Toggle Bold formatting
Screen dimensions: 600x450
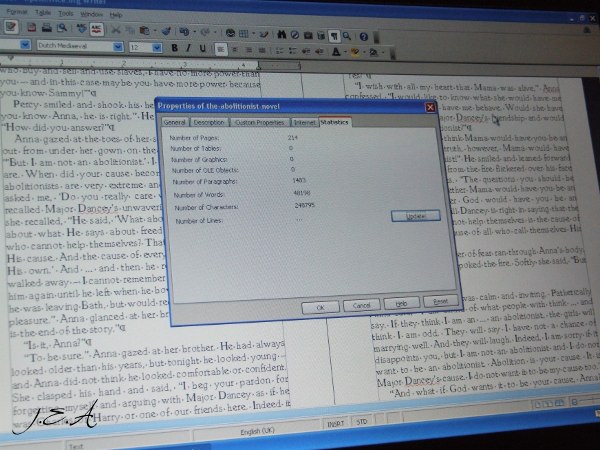(174, 48)
